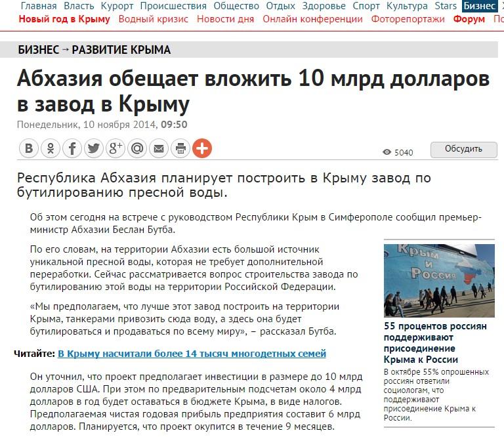Click article headline Абхазия обещает вложить
Viewport: 504px width, 437px height.
pyautogui.click(x=253, y=91)
